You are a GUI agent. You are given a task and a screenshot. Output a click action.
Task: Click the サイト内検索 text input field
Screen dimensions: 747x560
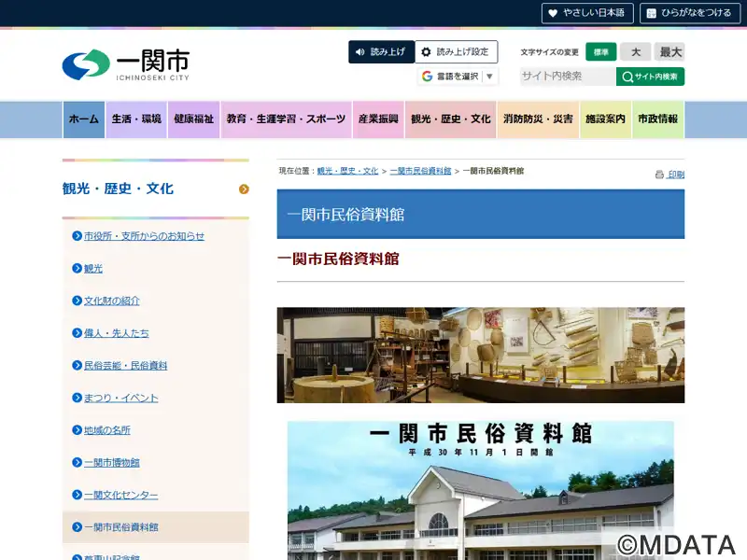(x=568, y=77)
